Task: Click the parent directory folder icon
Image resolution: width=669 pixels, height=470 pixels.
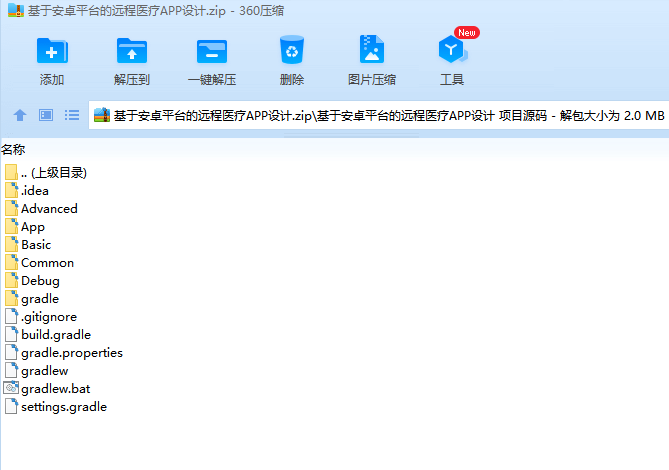Action: (11, 172)
